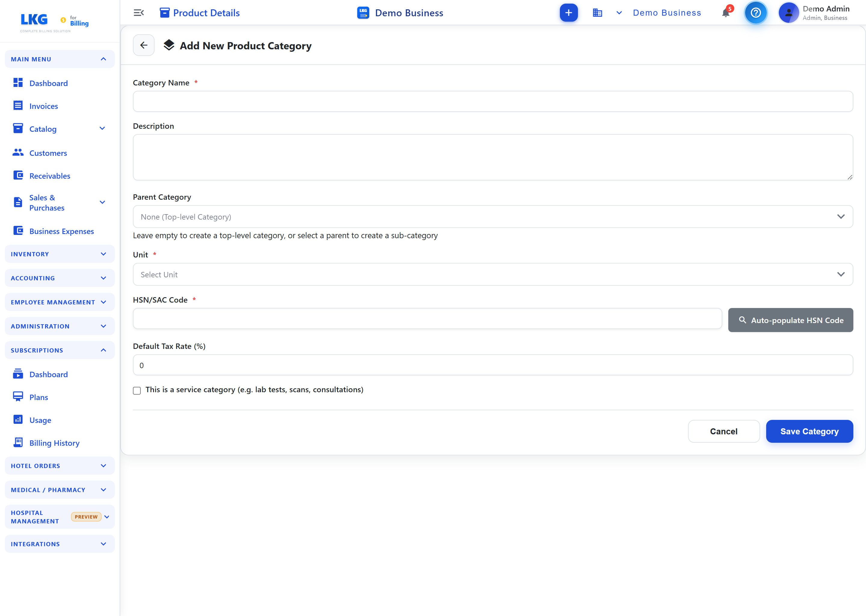Viewport: 866px width, 616px height.
Task: Open the notifications bell
Action: pyautogui.click(x=726, y=13)
